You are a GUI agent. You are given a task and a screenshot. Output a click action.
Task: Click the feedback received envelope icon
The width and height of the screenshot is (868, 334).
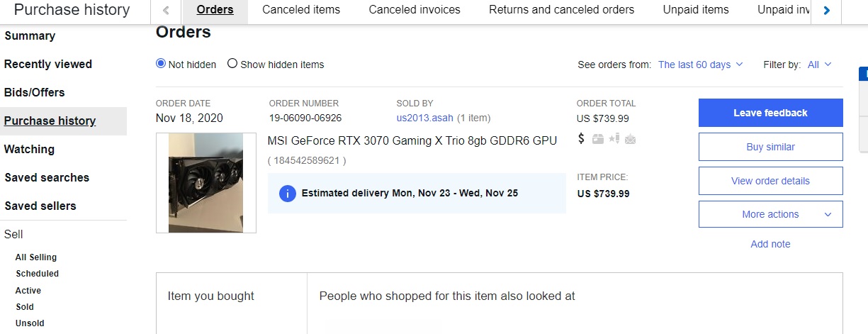tap(631, 139)
